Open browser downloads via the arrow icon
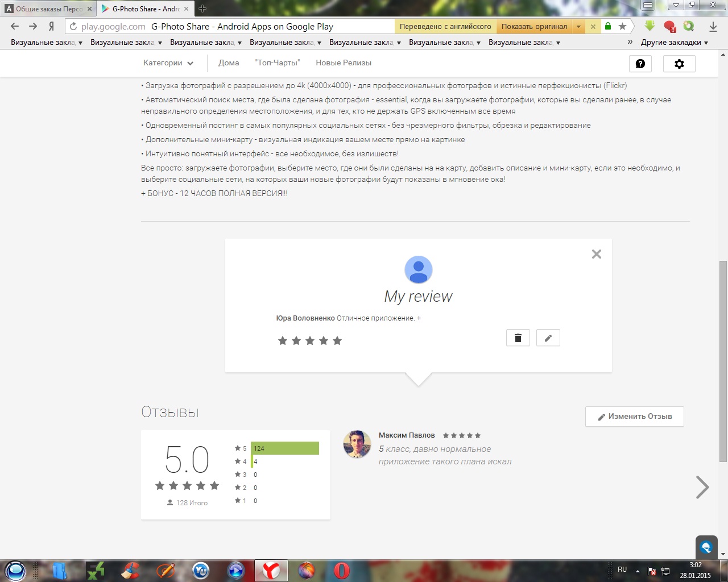The width and height of the screenshot is (728, 582). tap(713, 26)
